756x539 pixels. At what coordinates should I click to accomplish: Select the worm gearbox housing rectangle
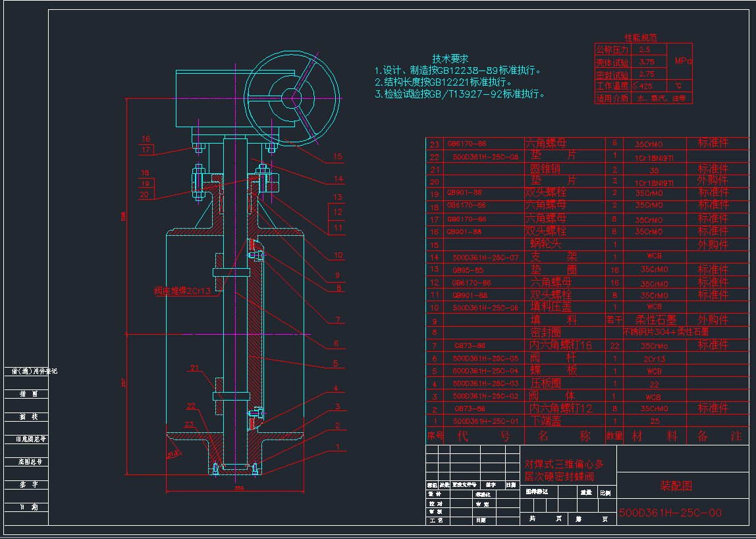click(211, 99)
